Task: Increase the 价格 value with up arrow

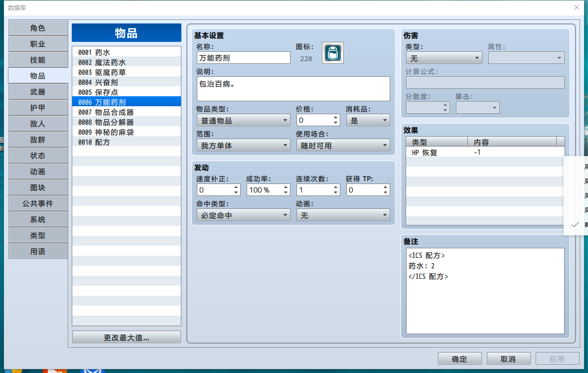Action: pyautogui.click(x=336, y=118)
